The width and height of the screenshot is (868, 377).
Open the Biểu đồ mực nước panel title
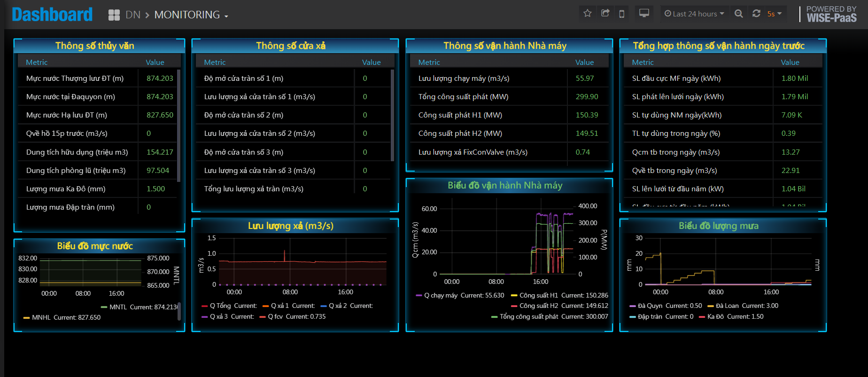(95, 246)
